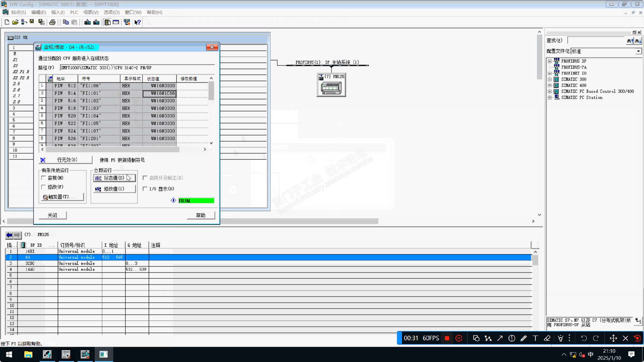Open the 配置文件 profile dropdown
Viewport: 644px width, 362px height.
[638, 51]
